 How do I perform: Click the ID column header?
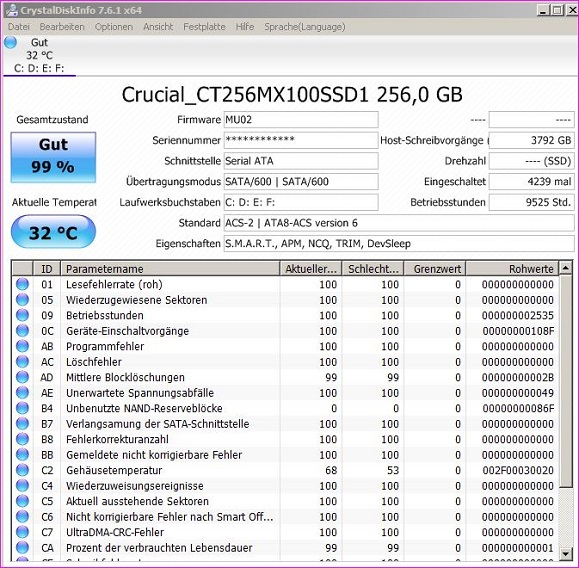[x=47, y=269]
